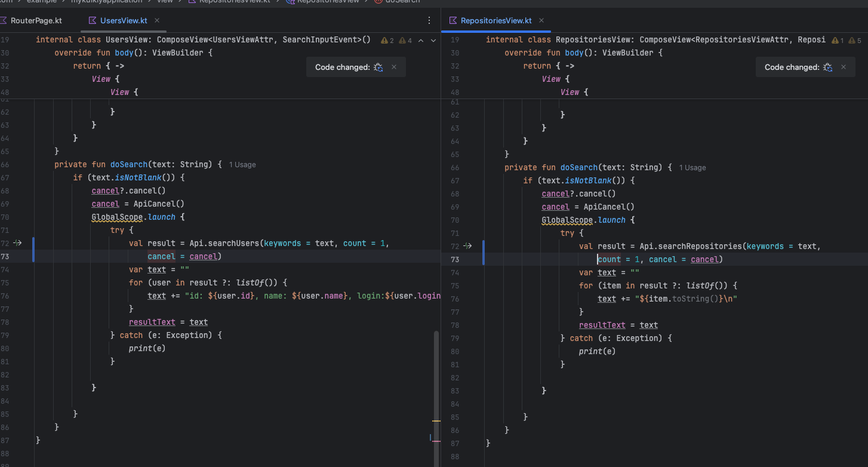The width and height of the screenshot is (868, 467).
Task: Click 'user.name' in UsersView line 76
Action: click(322, 296)
